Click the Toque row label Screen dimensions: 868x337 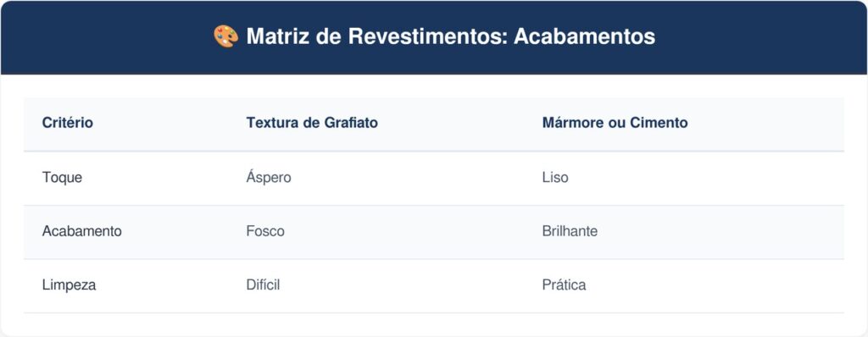click(x=62, y=178)
